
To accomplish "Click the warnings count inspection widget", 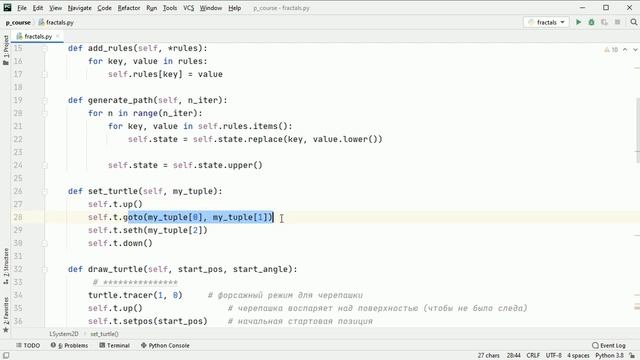I will pyautogui.click(x=611, y=49).
